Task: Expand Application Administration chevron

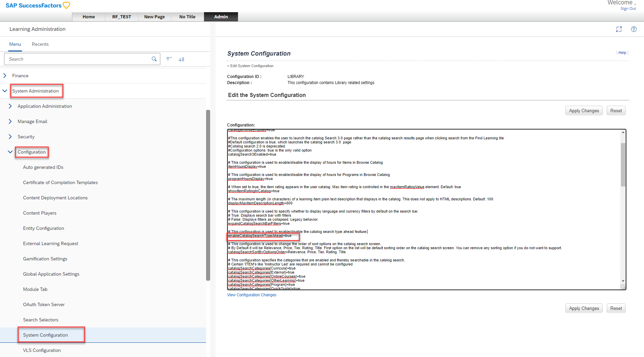Action: click(10, 106)
